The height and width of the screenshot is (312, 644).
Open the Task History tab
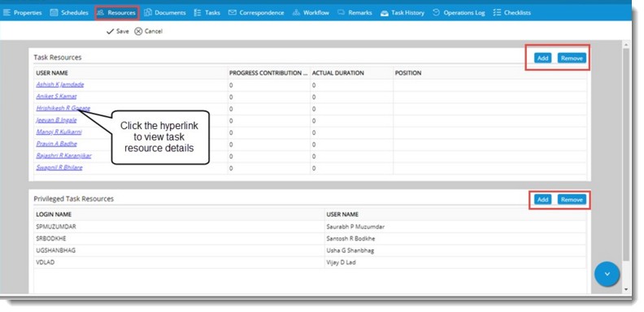click(402, 13)
